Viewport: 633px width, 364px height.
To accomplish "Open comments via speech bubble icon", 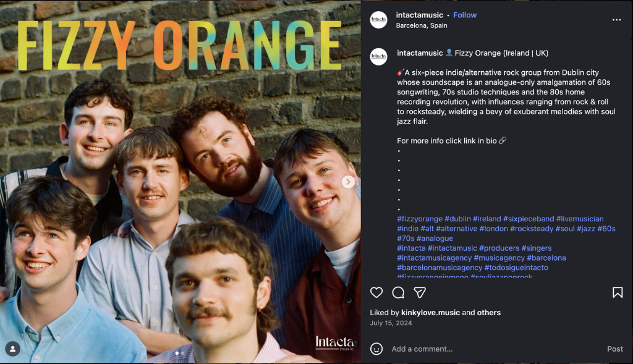I will (x=398, y=292).
